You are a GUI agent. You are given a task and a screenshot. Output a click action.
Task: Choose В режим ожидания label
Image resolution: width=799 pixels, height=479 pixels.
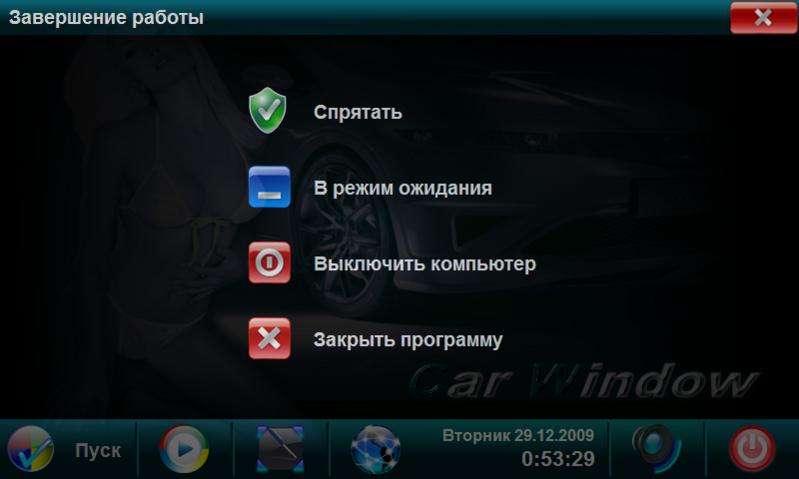(x=403, y=188)
